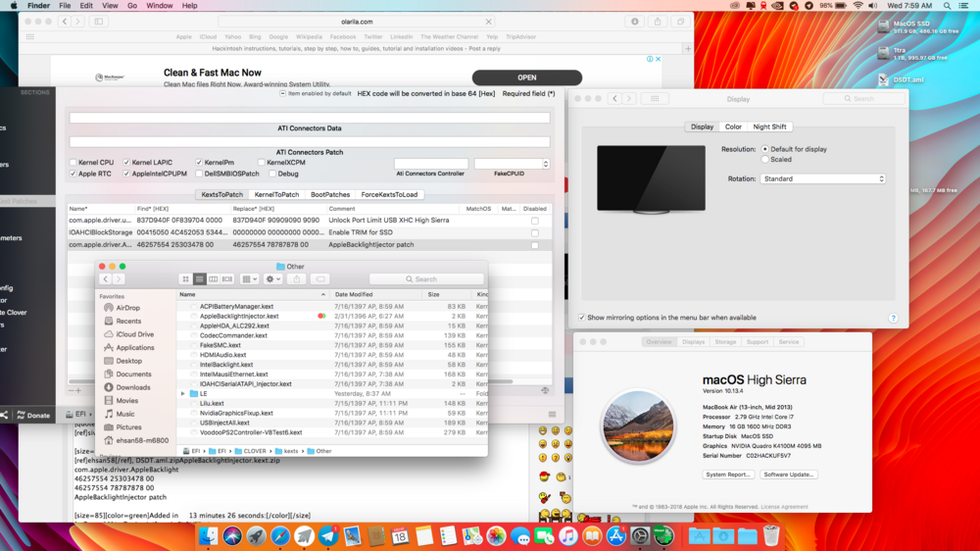Open AirDrop in the Finder sidebar

(x=127, y=308)
